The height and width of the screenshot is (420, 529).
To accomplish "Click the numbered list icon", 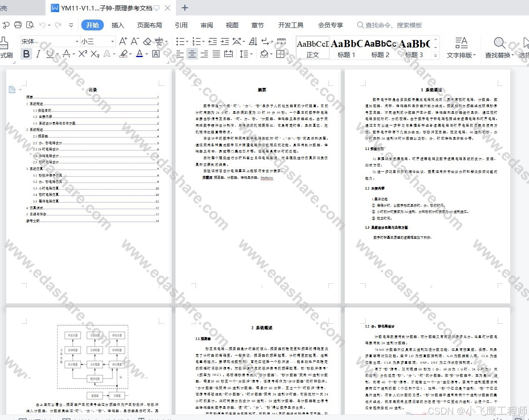I will tap(196, 41).
